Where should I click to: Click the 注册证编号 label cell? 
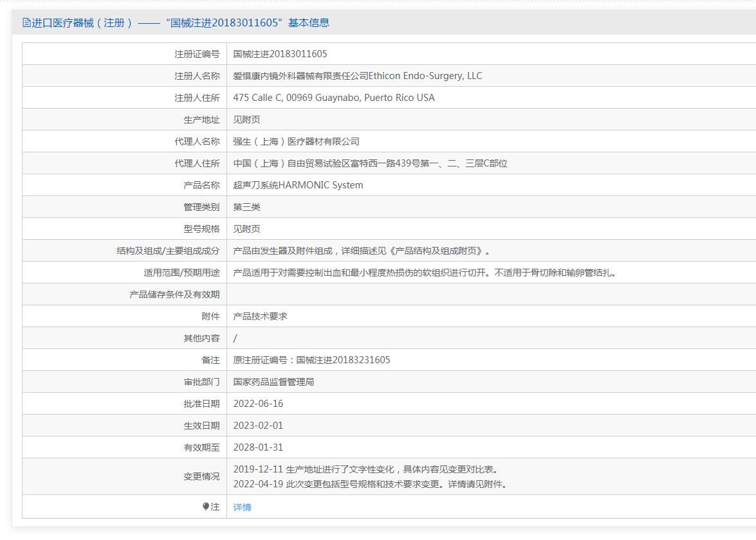point(124,54)
